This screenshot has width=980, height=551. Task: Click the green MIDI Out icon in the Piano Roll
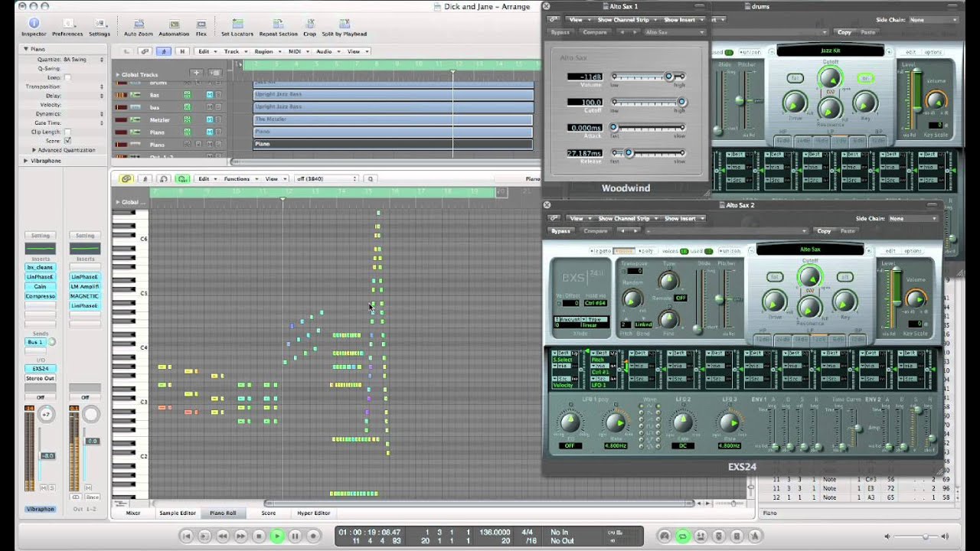coord(183,179)
